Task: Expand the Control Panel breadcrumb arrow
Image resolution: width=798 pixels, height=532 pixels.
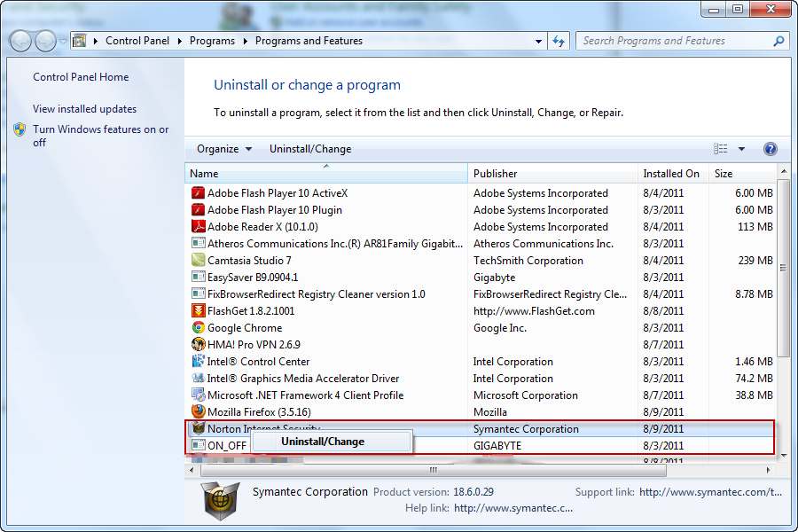Action: click(180, 41)
